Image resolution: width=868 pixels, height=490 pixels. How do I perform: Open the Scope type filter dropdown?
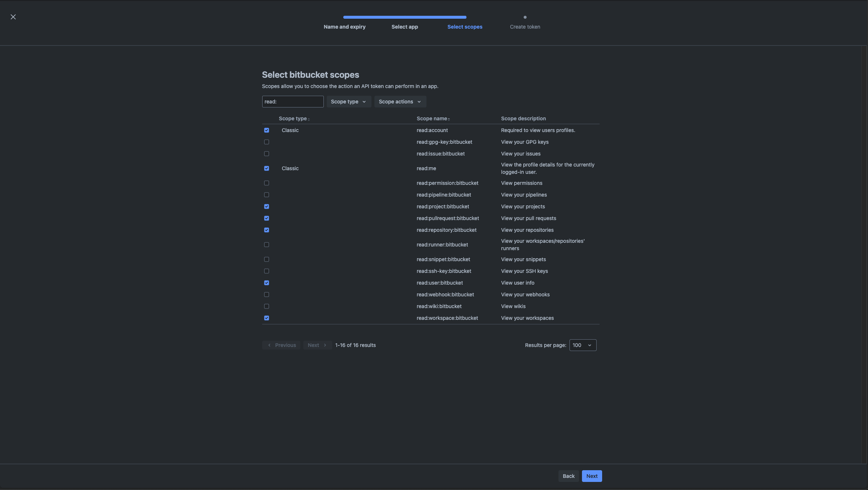[x=348, y=102]
